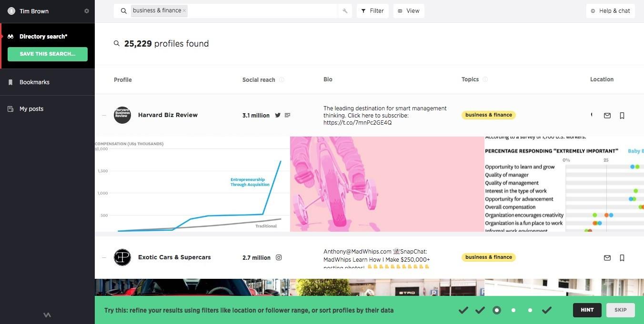644x324 pixels.
Task: Click the 2.7 million social reach value
Action: click(x=256, y=258)
